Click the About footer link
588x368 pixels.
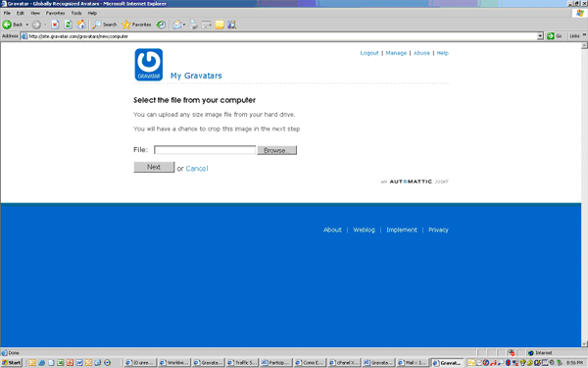332,230
